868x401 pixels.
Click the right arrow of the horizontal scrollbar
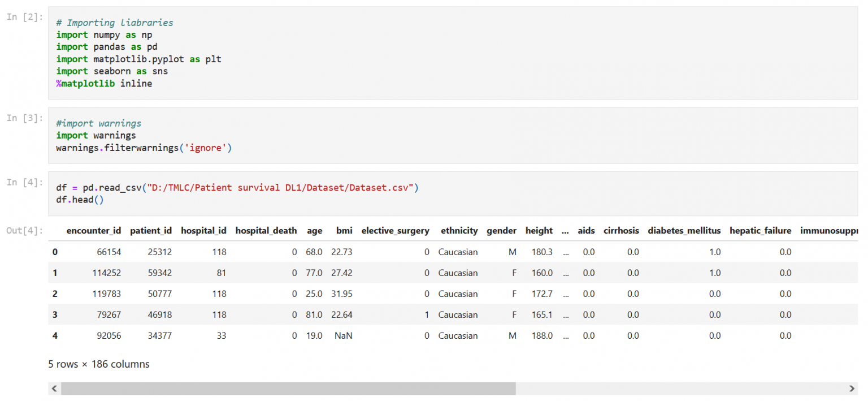852,389
